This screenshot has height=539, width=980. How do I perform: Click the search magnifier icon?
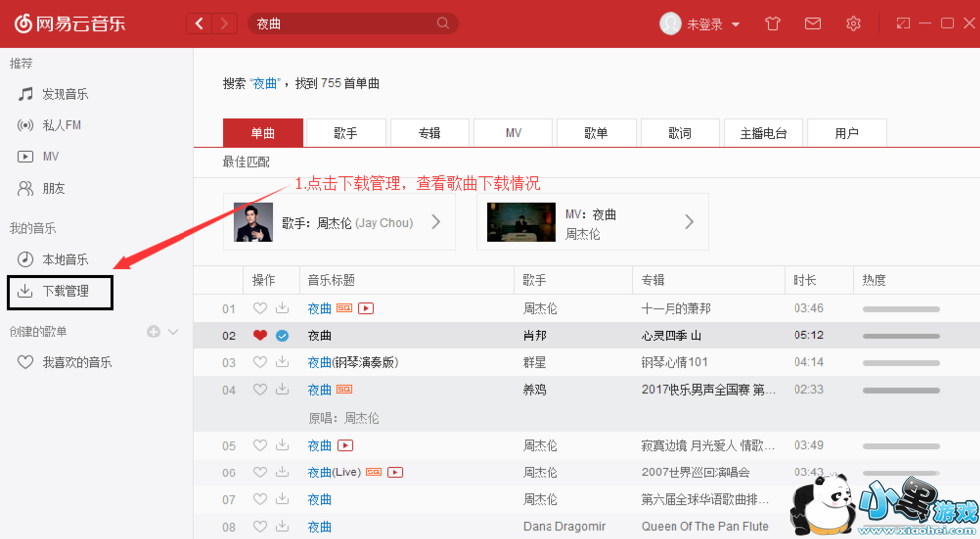(x=443, y=23)
